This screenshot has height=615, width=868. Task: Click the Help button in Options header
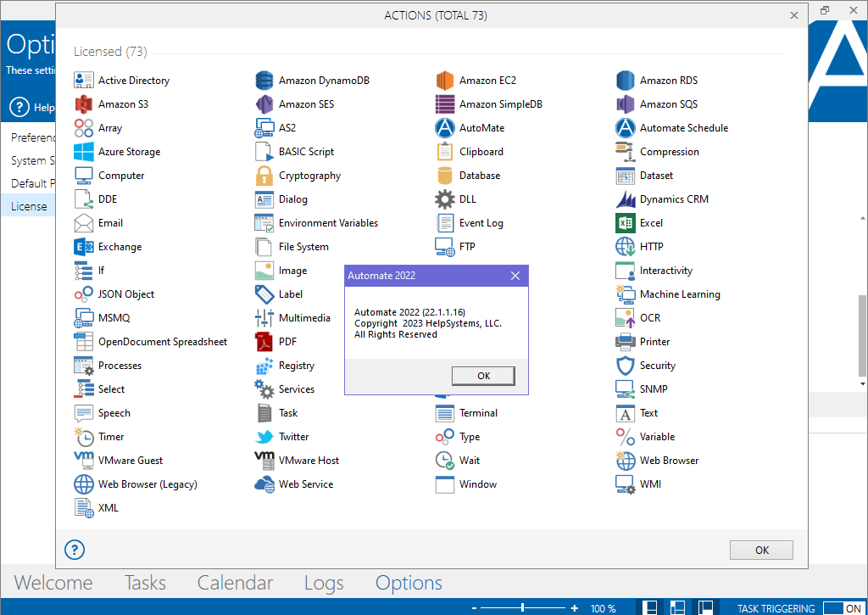pos(32,107)
